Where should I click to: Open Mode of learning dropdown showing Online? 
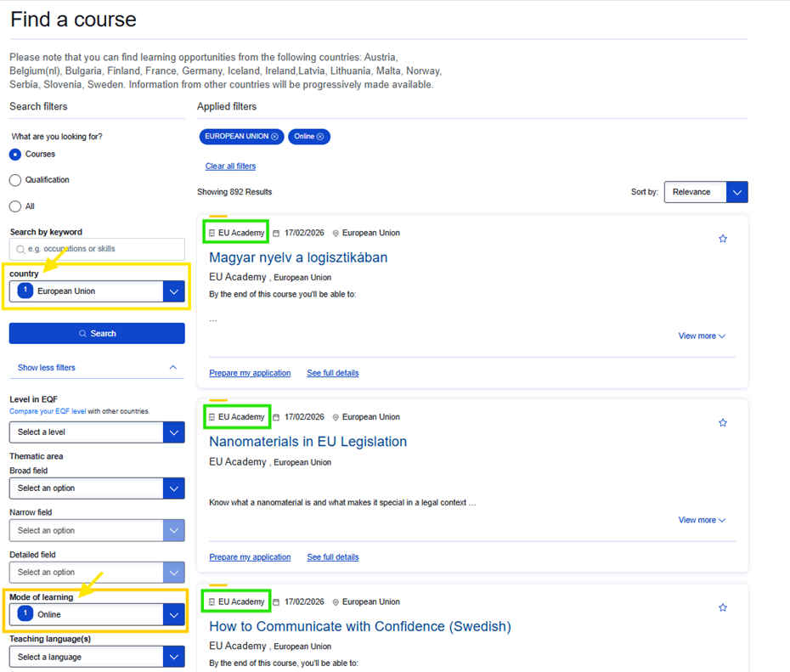[x=97, y=614]
